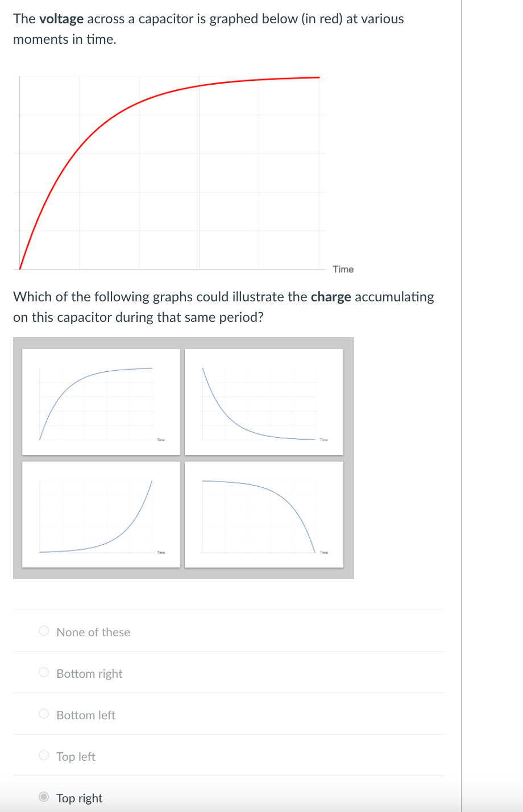Click the divider above 'None of these' option
This screenshot has height=812, width=523.
(227, 610)
